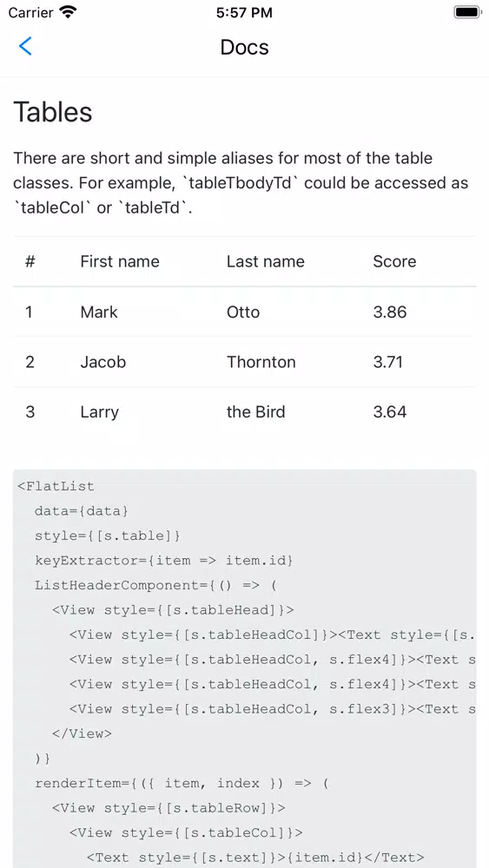Viewport: 489px width, 868px height.
Task: Select the Jacob table row
Action: pyautogui.click(x=244, y=361)
